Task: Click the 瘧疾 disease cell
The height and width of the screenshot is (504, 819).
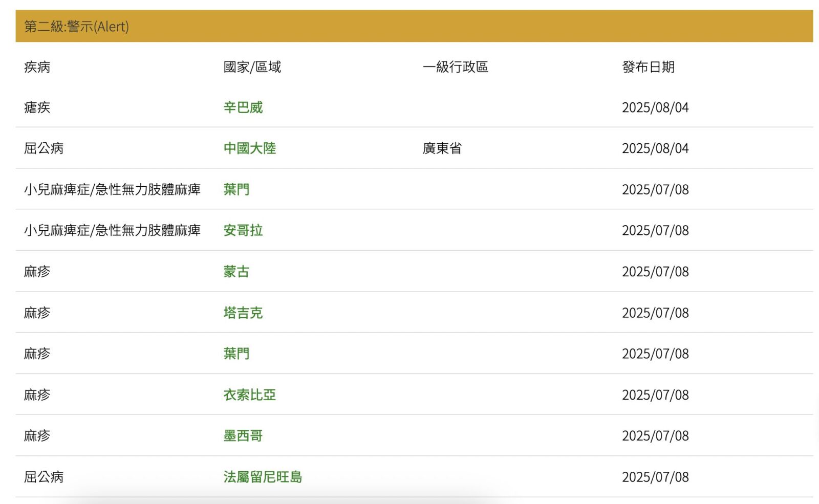Action: [37, 107]
